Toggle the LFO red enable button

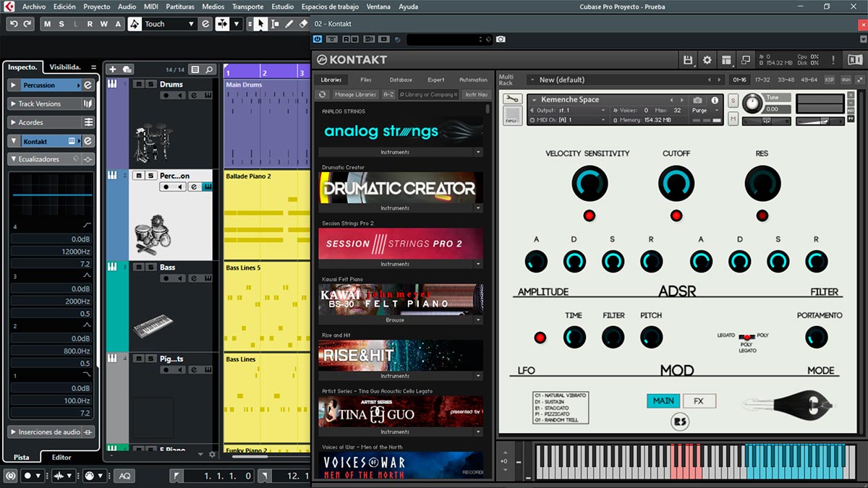(540, 338)
